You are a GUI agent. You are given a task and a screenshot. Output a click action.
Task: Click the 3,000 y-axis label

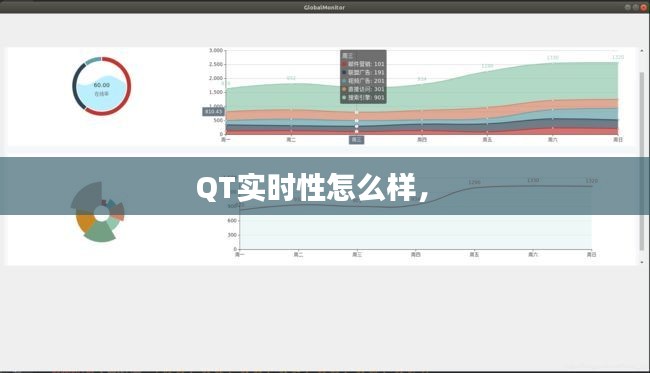click(216, 50)
